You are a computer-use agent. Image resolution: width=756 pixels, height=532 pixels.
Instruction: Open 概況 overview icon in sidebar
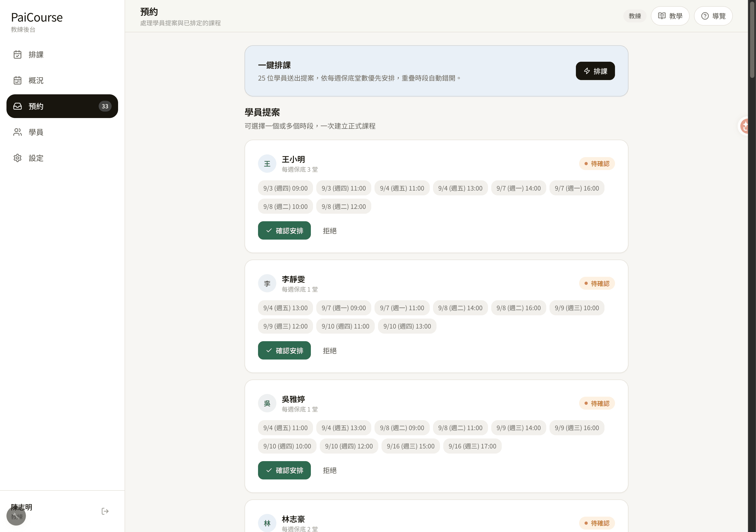point(18,80)
